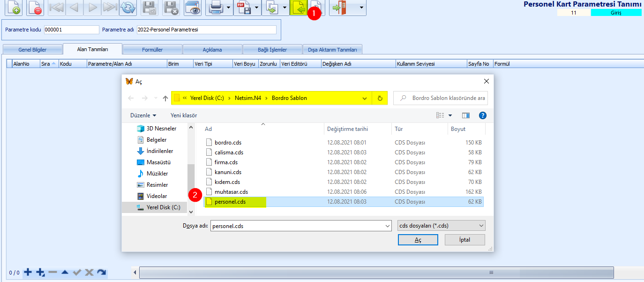Screen dimensions: 644x282
Task: Click the curved-arrow refresh icon in grid navigator
Action: pos(101,272)
